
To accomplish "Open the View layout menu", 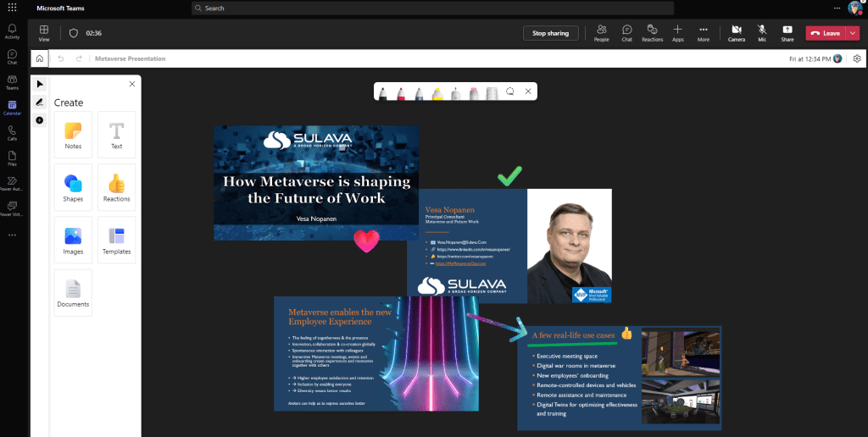I will 44,33.
